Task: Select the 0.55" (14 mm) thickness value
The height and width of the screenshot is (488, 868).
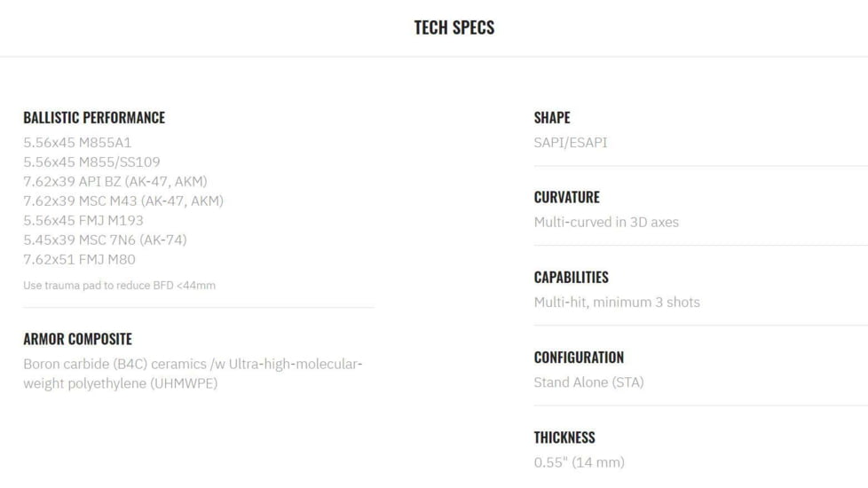Action: pyautogui.click(x=579, y=462)
